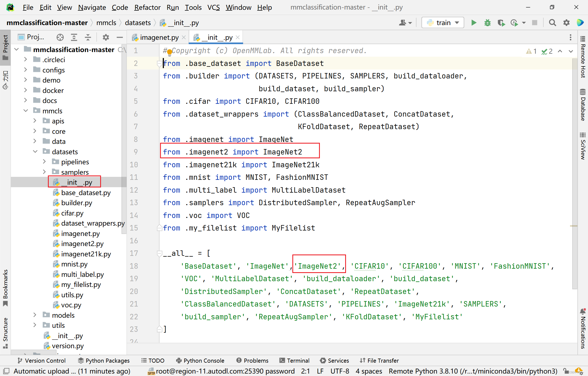588x376 pixels.
Task: Open the Project view selector dropdown
Action: pos(31,37)
